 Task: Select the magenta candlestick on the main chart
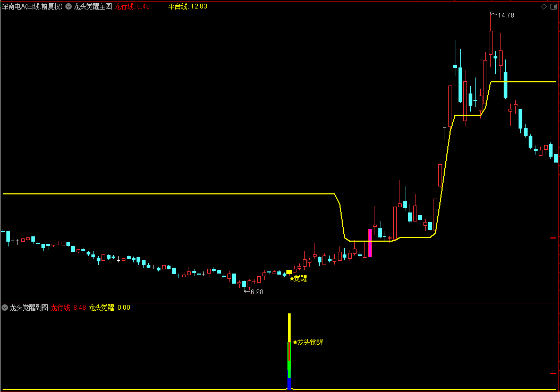coord(370,243)
